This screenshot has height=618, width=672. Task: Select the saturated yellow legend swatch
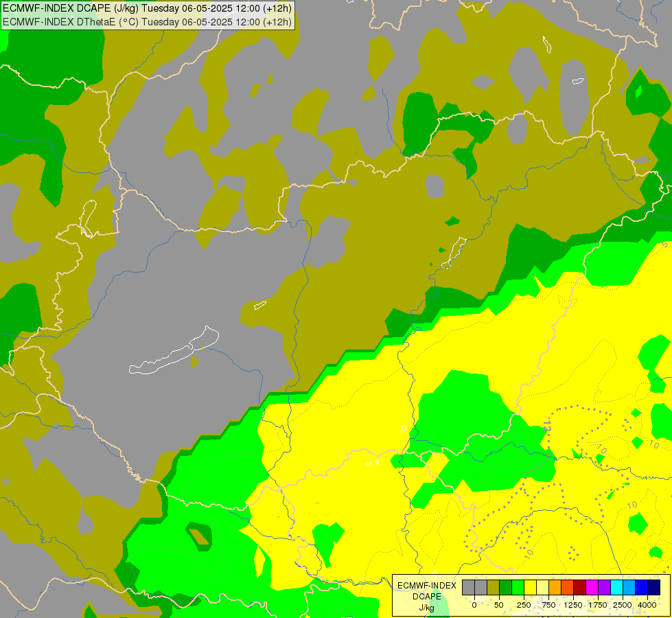(530, 588)
